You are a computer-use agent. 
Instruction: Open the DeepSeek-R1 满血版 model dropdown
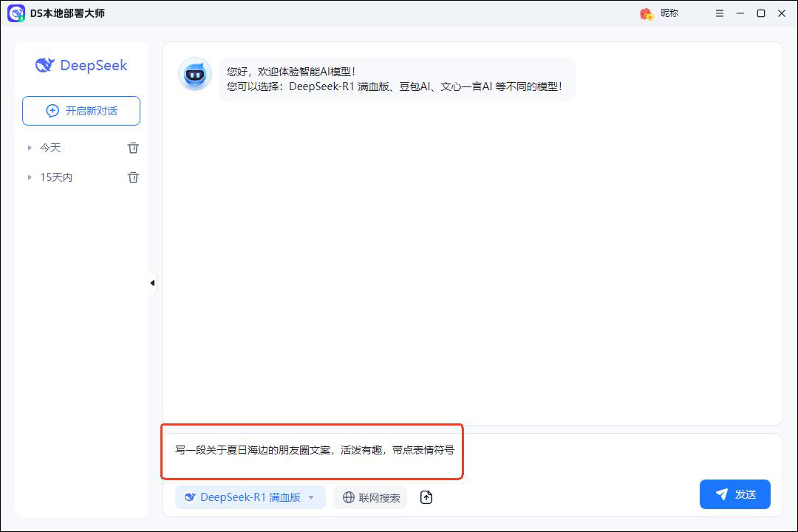tap(250, 497)
